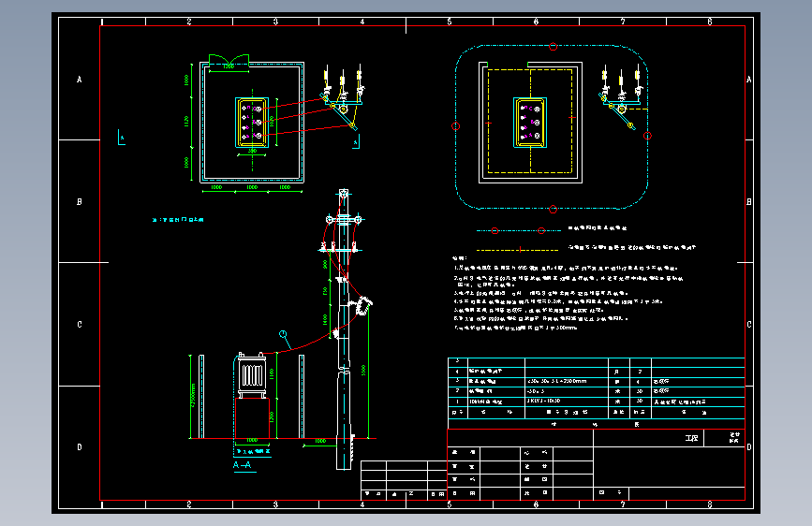This screenshot has width=812, height=526.
Task: Click the blue note text under left plan
Action: click(x=178, y=220)
